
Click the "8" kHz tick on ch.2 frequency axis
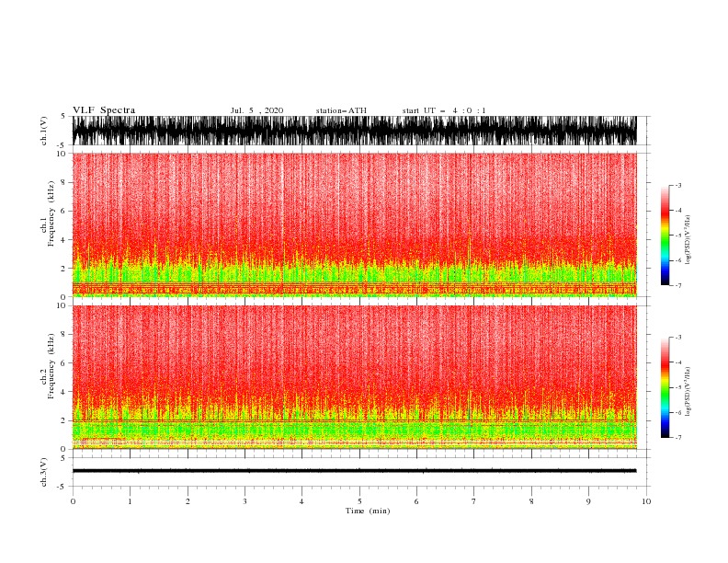coord(64,335)
